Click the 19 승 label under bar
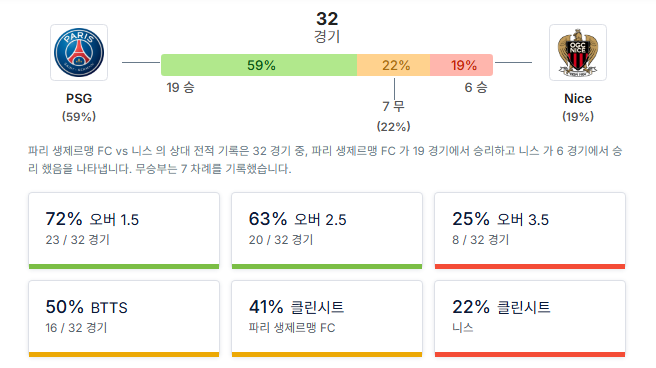 click(x=180, y=87)
